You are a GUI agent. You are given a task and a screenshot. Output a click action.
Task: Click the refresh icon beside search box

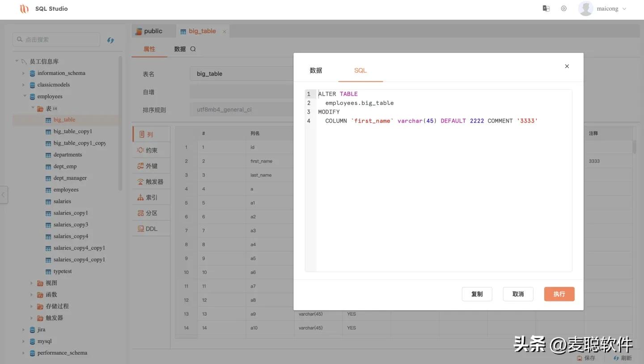110,40
